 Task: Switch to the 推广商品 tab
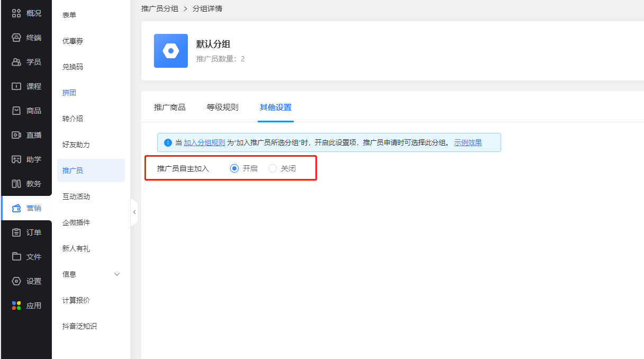click(170, 107)
